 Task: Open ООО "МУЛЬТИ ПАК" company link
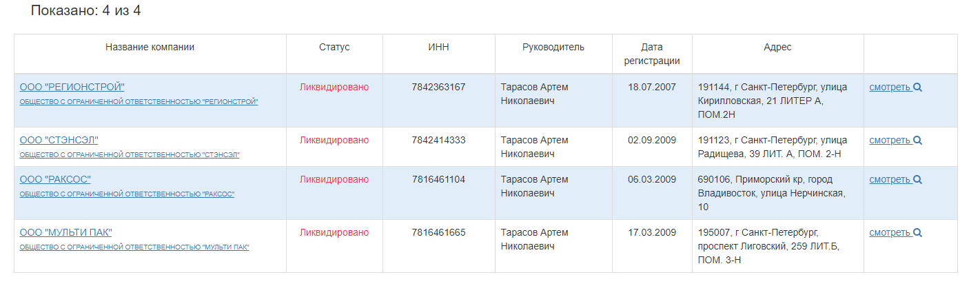[x=66, y=232]
